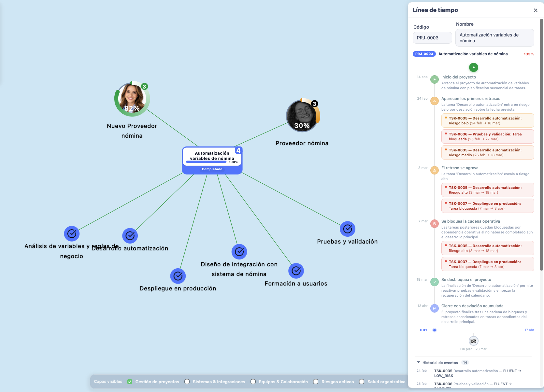Click the 'Nuevo Proveedor nómina' 82% avatar node
The width and height of the screenshot is (544, 392).
pos(132,99)
